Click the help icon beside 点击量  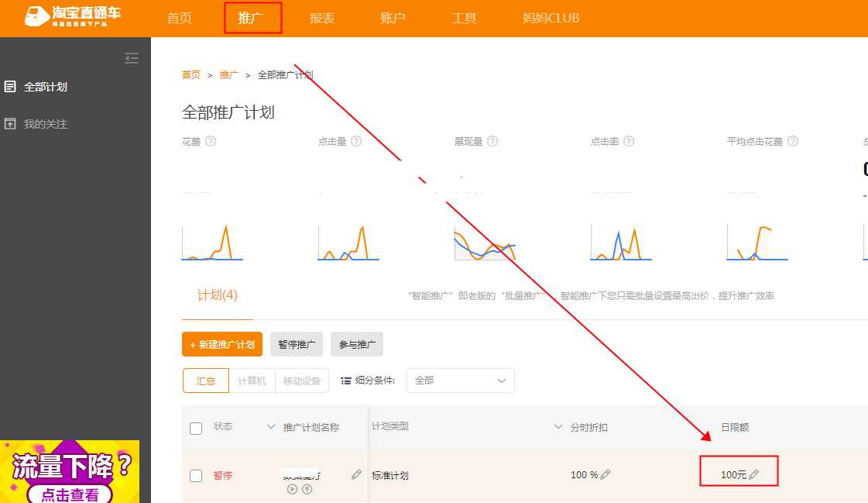click(x=356, y=142)
